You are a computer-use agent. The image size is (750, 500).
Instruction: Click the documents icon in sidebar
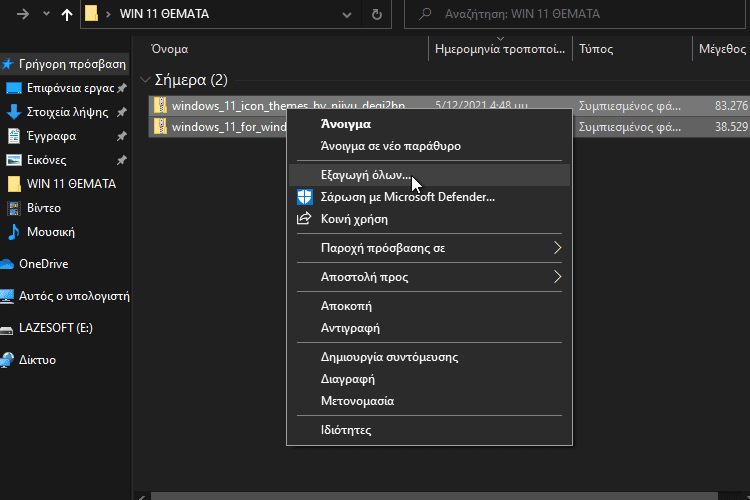(x=14, y=136)
